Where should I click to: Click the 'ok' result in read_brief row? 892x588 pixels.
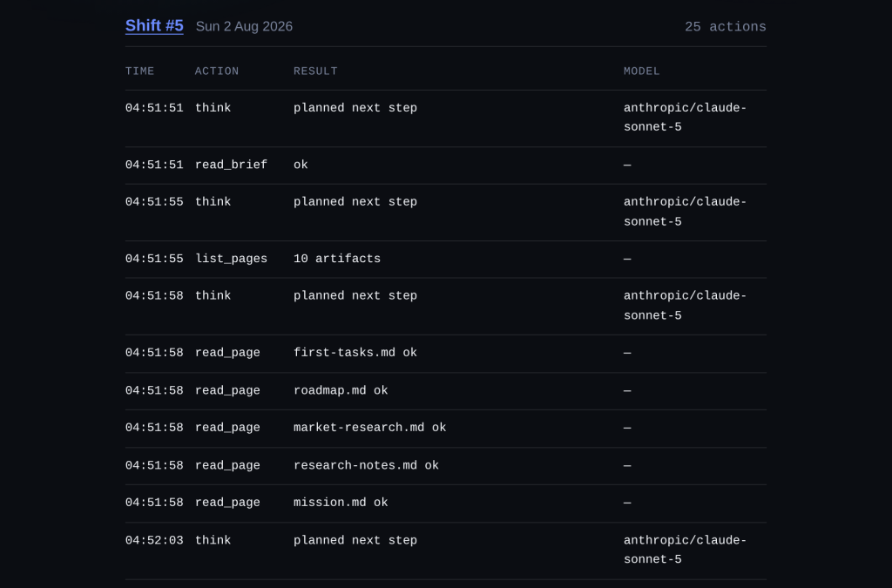(301, 165)
